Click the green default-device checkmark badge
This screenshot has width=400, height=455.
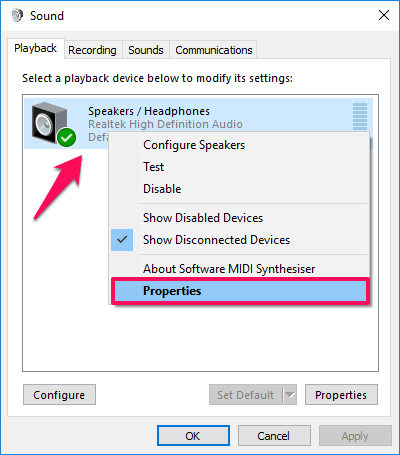point(66,137)
